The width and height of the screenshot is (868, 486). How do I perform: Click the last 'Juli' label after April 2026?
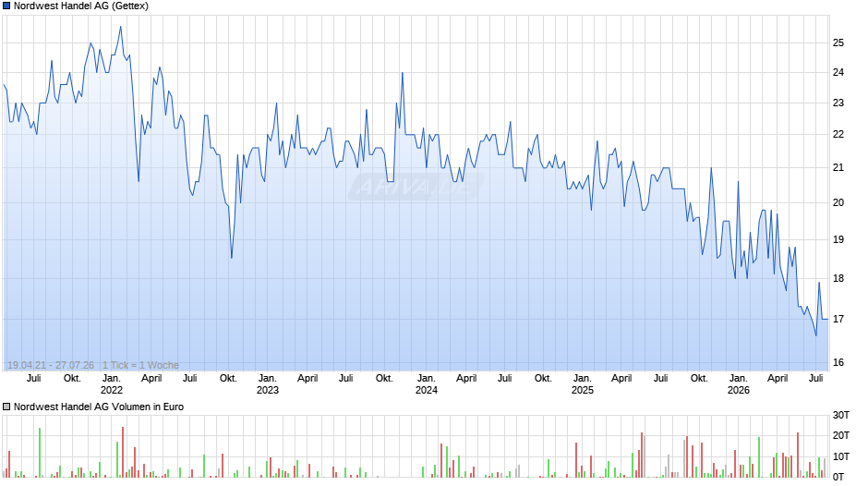click(x=816, y=378)
